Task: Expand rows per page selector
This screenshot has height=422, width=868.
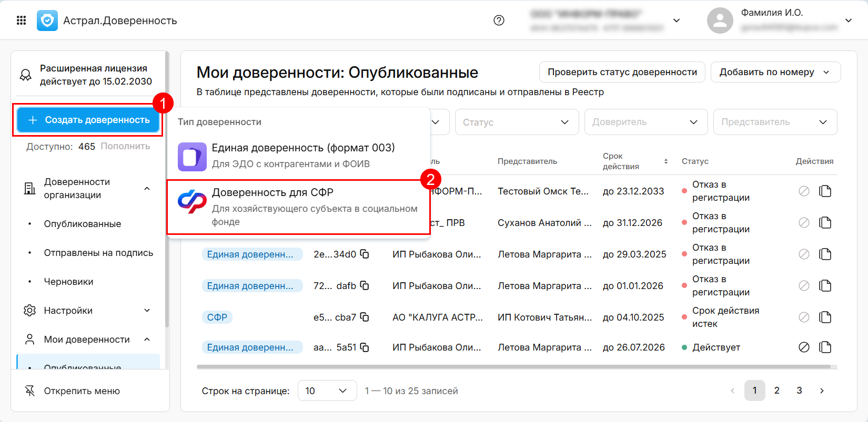Action: click(327, 391)
